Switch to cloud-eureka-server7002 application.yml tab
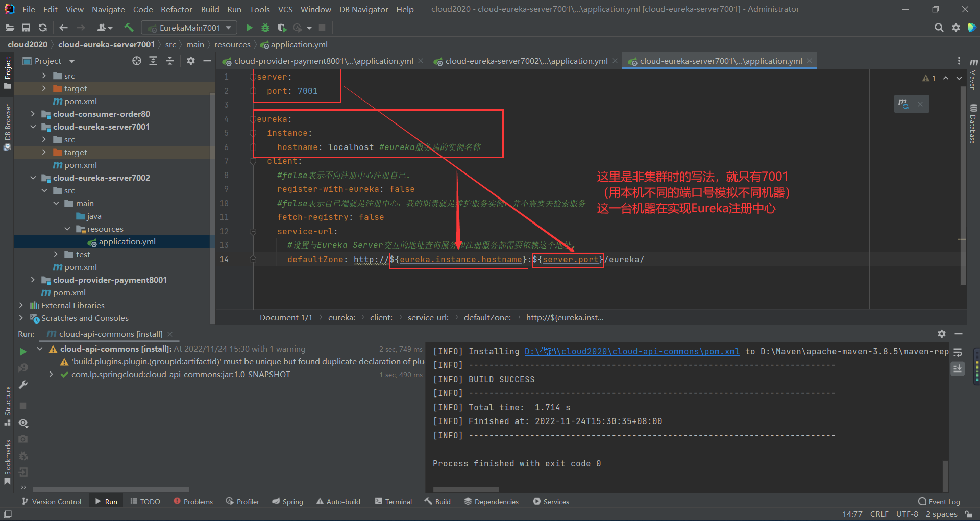Screen dimensions: 980x521 pyautogui.click(x=526, y=61)
